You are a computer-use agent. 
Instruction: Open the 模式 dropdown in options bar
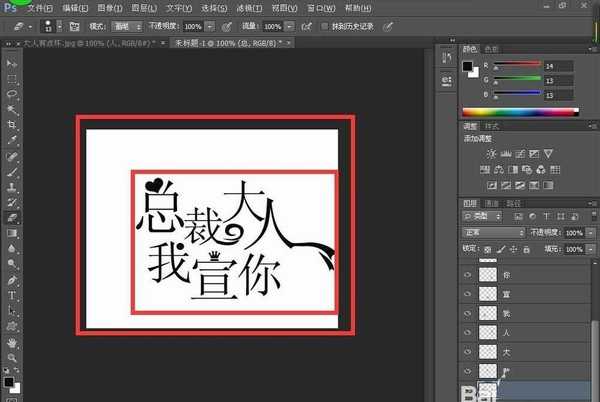coord(126,26)
